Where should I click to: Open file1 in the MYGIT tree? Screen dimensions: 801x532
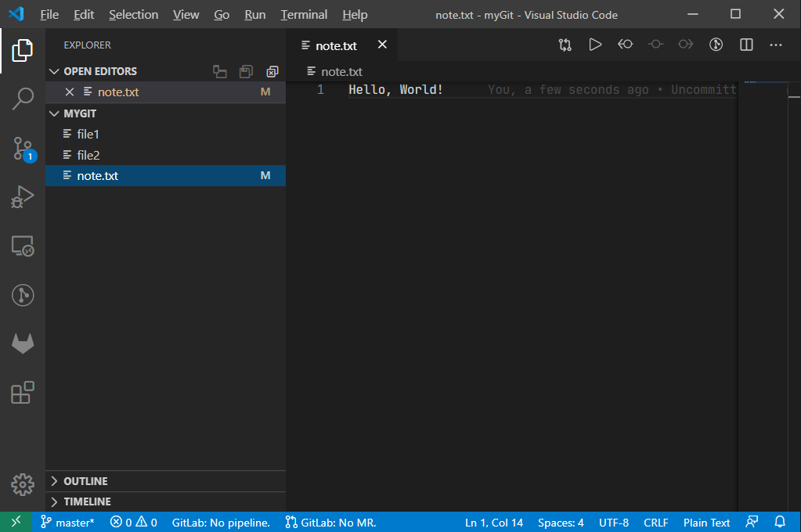coord(165,135)
